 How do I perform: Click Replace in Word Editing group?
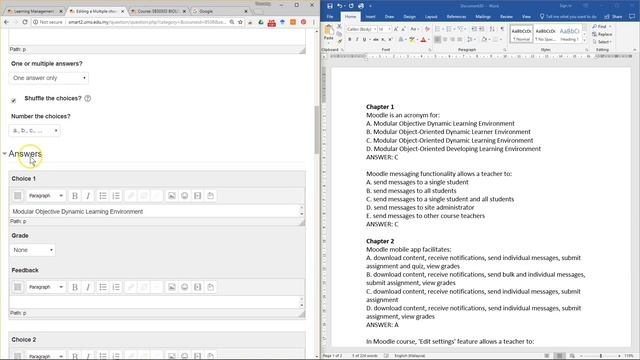602,34
